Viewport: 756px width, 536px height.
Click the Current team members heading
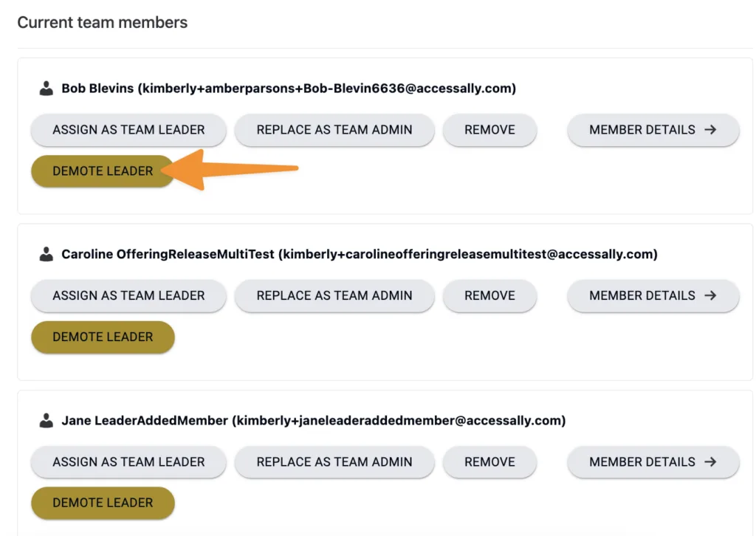coord(103,23)
